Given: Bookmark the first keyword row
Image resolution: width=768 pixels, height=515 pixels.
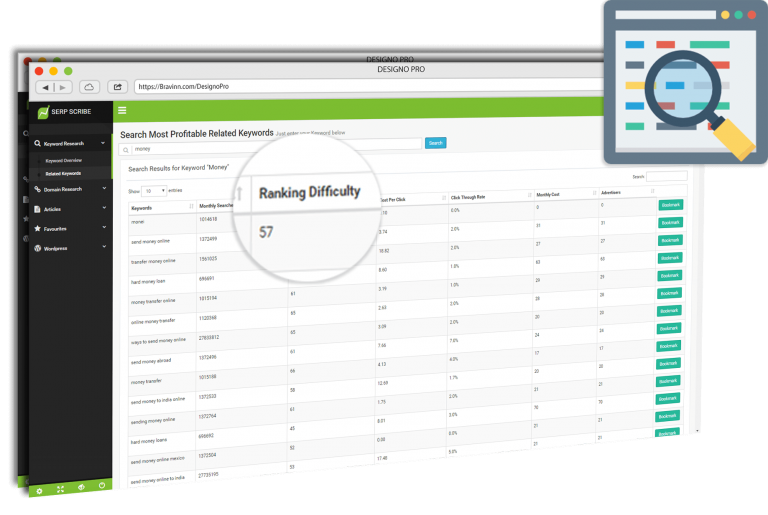Looking at the screenshot, I should (672, 206).
